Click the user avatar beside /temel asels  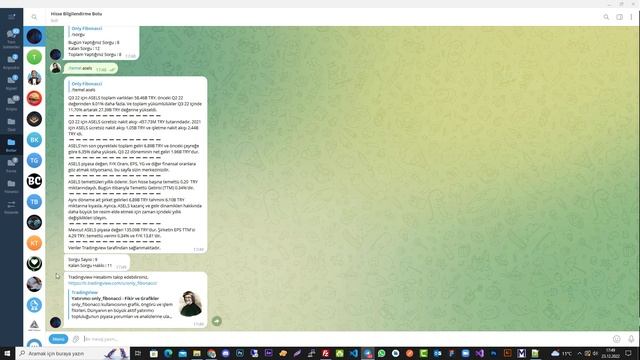tap(56, 68)
